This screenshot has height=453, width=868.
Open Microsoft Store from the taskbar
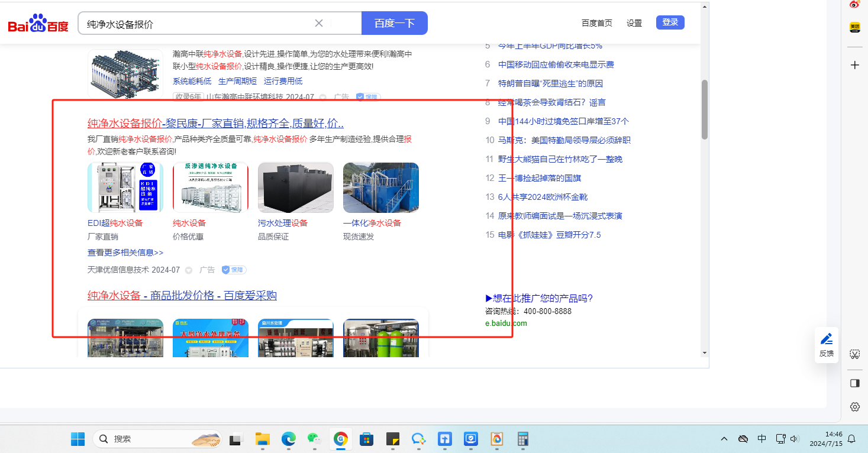coord(366,439)
